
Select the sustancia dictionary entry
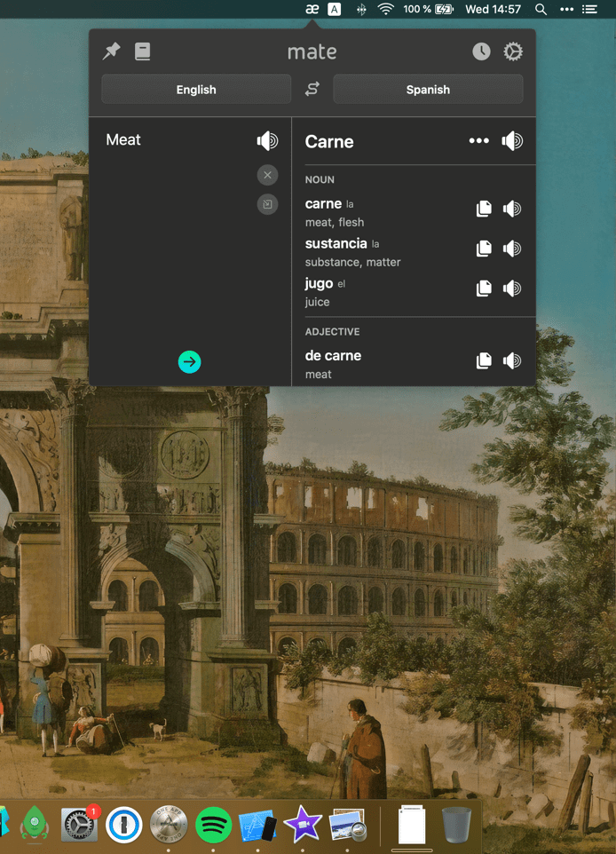(336, 243)
